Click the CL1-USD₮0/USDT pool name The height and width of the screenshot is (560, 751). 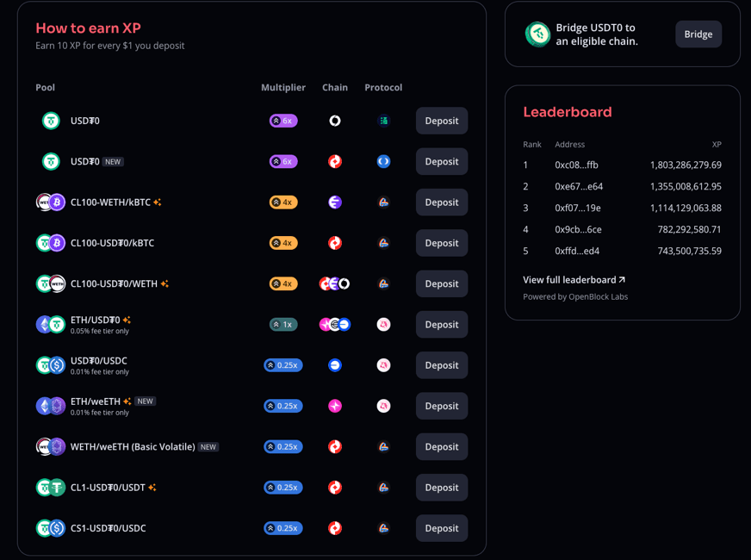109,488
